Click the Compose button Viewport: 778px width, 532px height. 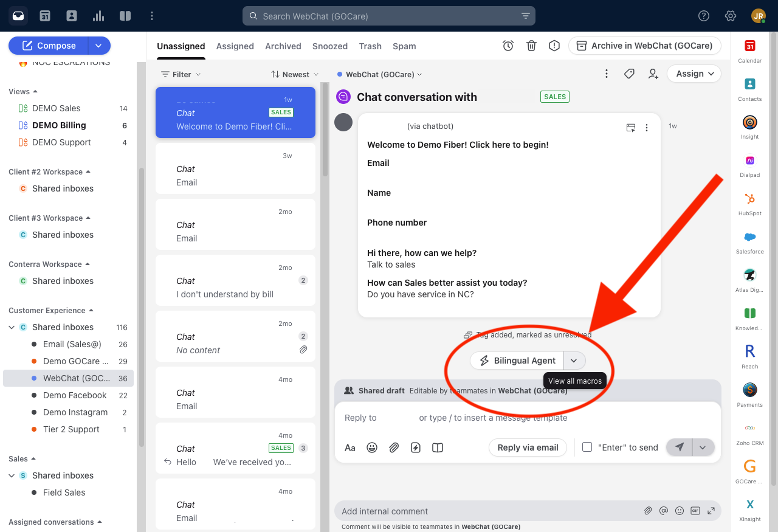[x=49, y=46]
